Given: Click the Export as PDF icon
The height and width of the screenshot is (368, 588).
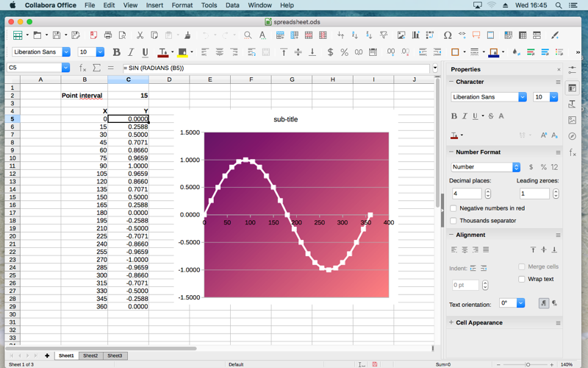Looking at the screenshot, I should 93,35.
